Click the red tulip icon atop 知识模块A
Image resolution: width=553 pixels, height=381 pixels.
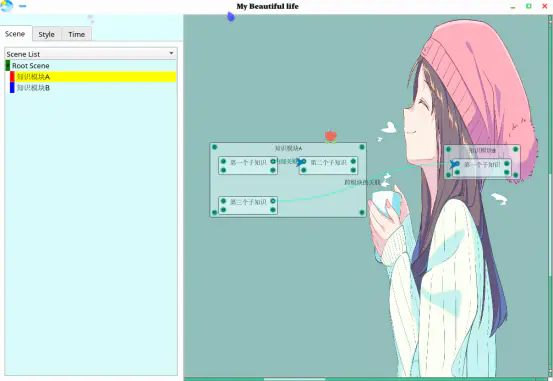coord(330,137)
